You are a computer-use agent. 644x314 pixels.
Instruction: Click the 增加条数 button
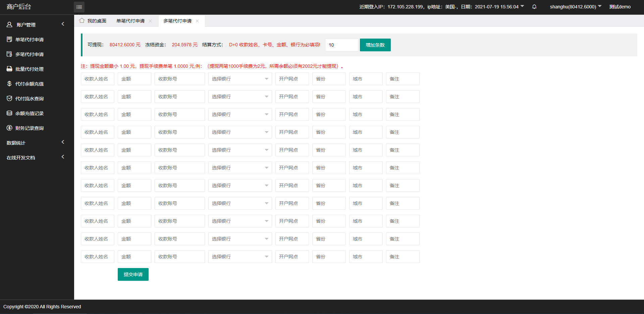pyautogui.click(x=375, y=45)
